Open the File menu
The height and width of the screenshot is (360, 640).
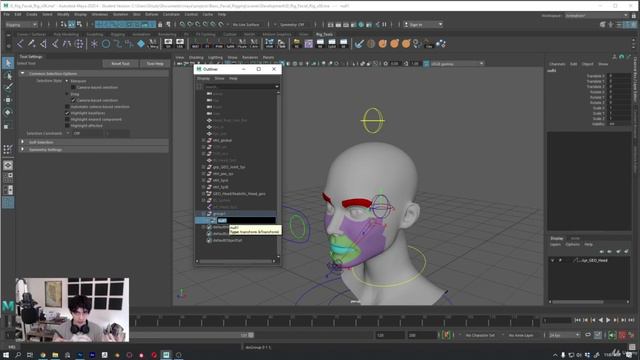(x=7, y=14)
